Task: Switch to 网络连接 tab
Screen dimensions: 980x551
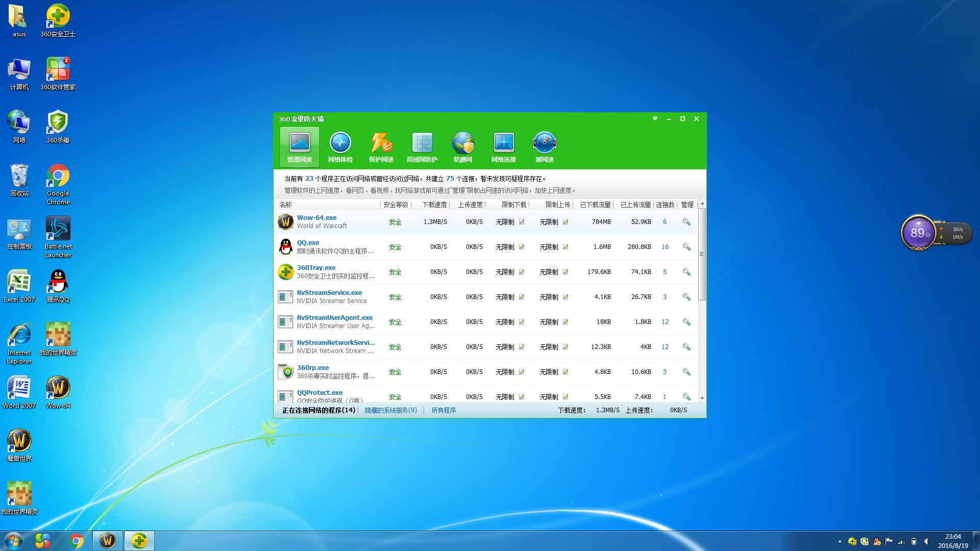Action: pyautogui.click(x=504, y=146)
